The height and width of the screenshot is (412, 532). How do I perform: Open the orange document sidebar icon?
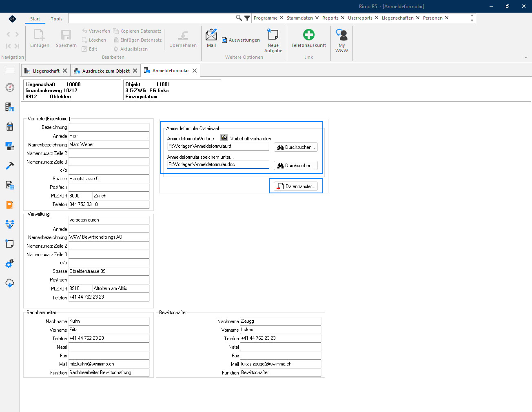[x=10, y=205]
